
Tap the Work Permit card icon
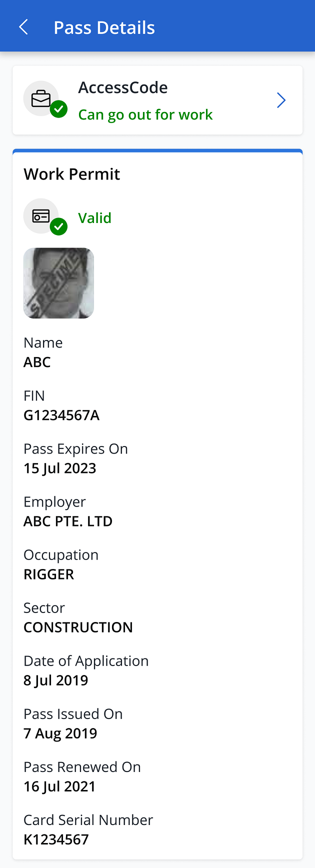coord(41,216)
